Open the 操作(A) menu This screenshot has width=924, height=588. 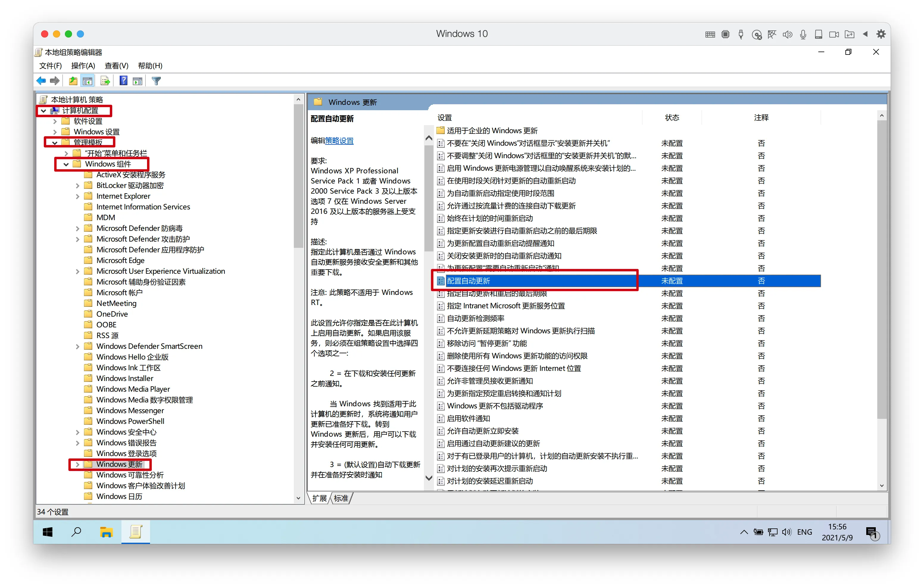(83, 66)
